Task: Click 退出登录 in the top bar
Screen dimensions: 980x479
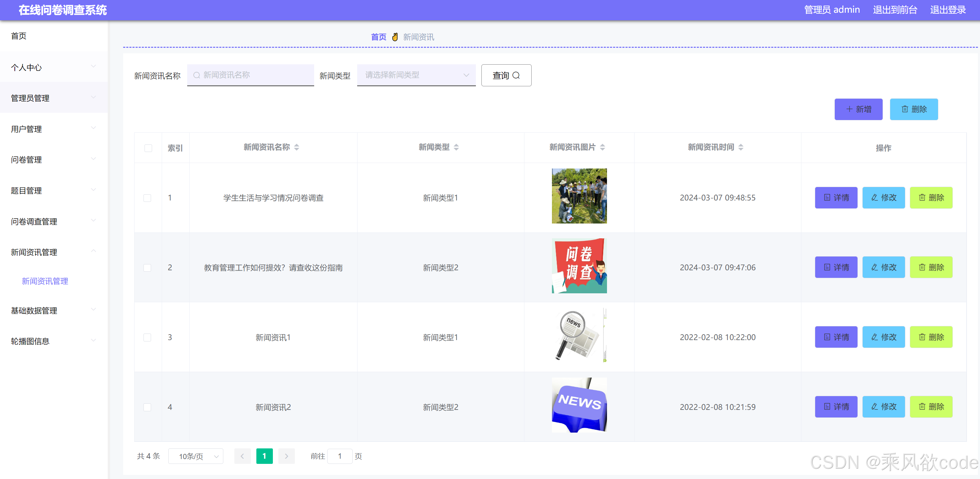Action: tap(948, 10)
